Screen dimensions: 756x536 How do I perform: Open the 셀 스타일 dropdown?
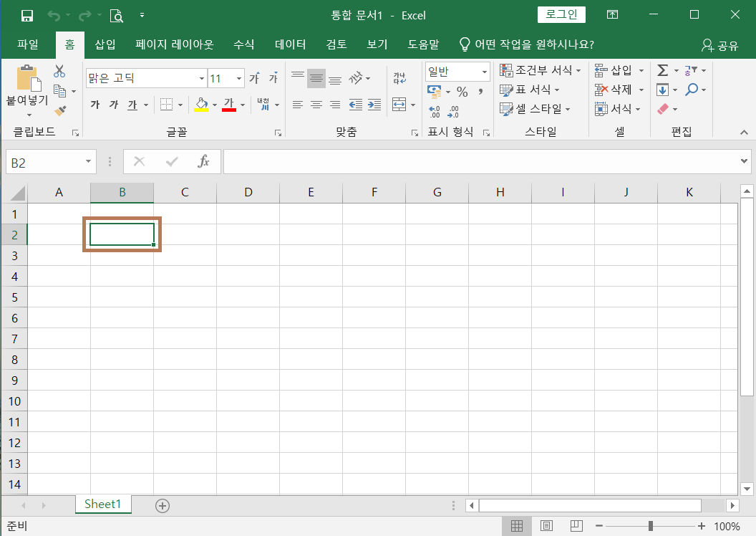(535, 109)
